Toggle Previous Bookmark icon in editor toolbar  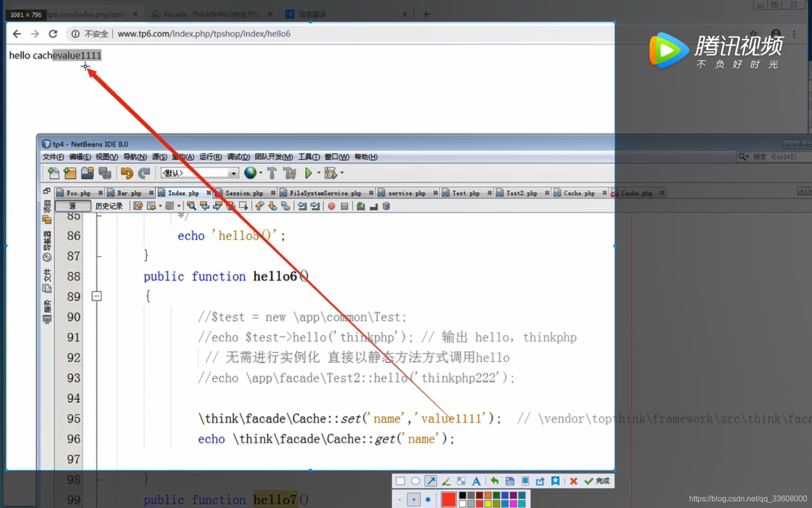pos(260,206)
